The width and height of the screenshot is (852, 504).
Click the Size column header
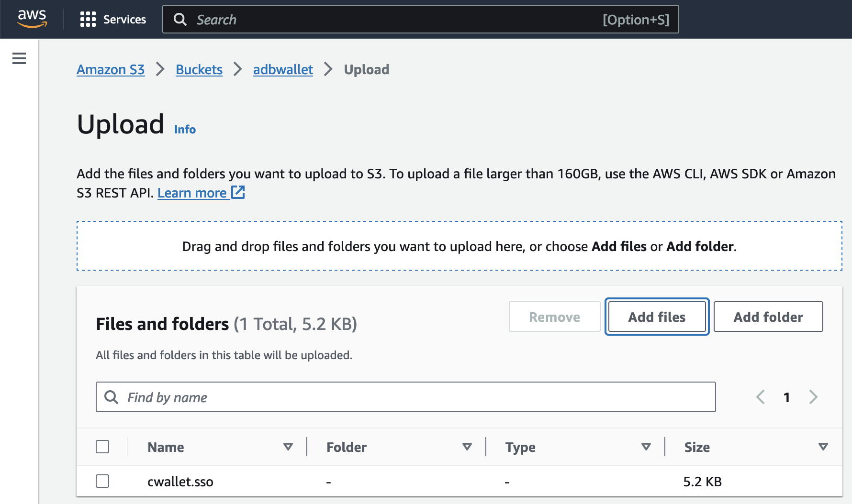click(697, 447)
